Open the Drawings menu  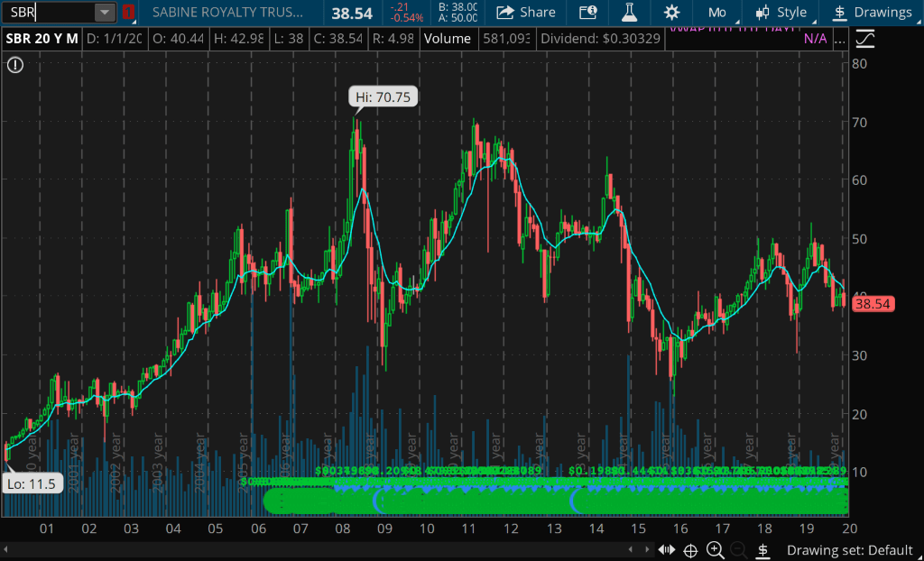872,13
